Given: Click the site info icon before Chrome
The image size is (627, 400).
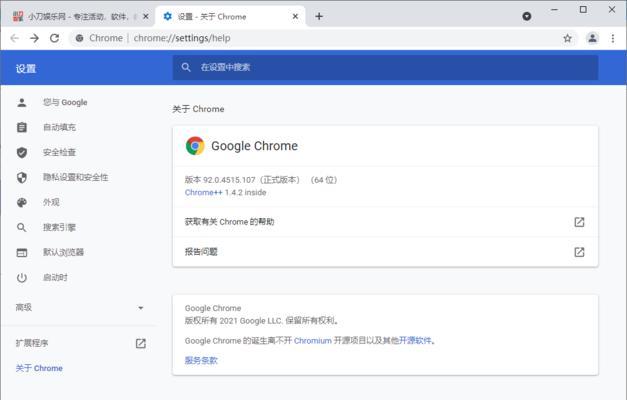Looking at the screenshot, I should tap(80, 38).
